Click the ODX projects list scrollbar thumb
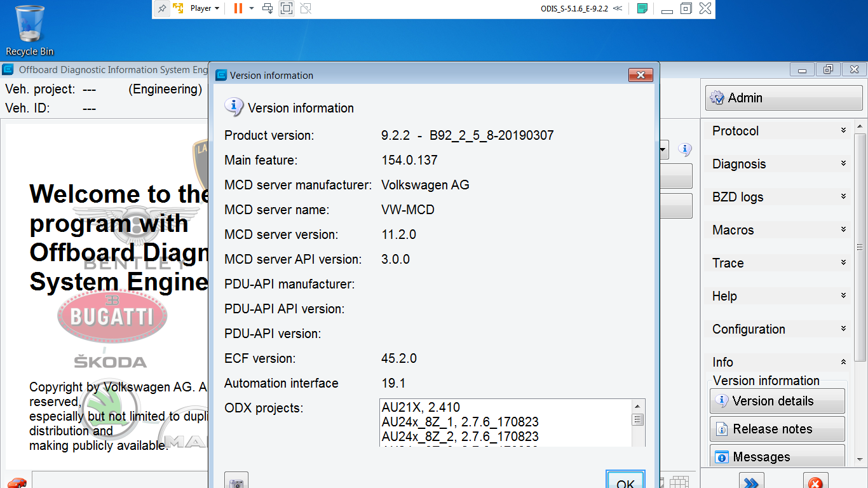The width and height of the screenshot is (868, 488). [x=638, y=419]
